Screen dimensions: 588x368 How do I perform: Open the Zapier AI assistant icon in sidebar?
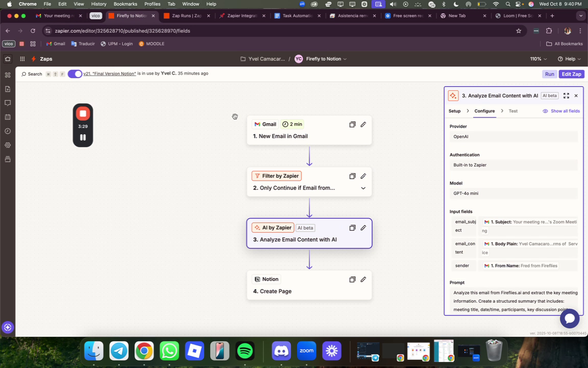8,328
